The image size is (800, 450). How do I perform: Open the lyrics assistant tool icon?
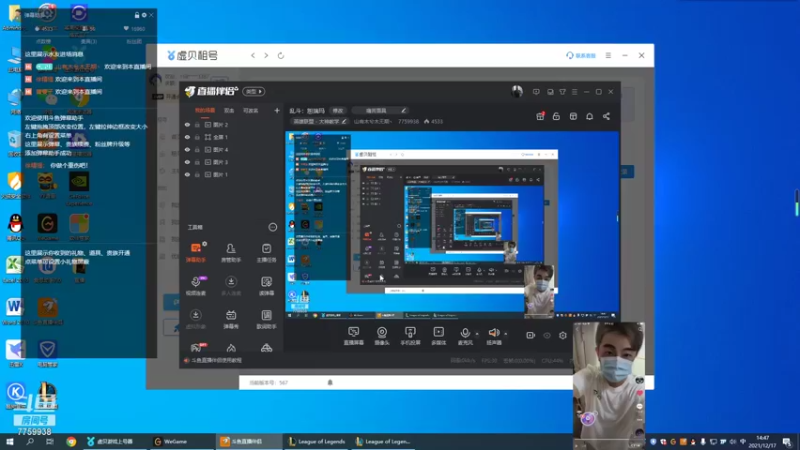coord(266,319)
